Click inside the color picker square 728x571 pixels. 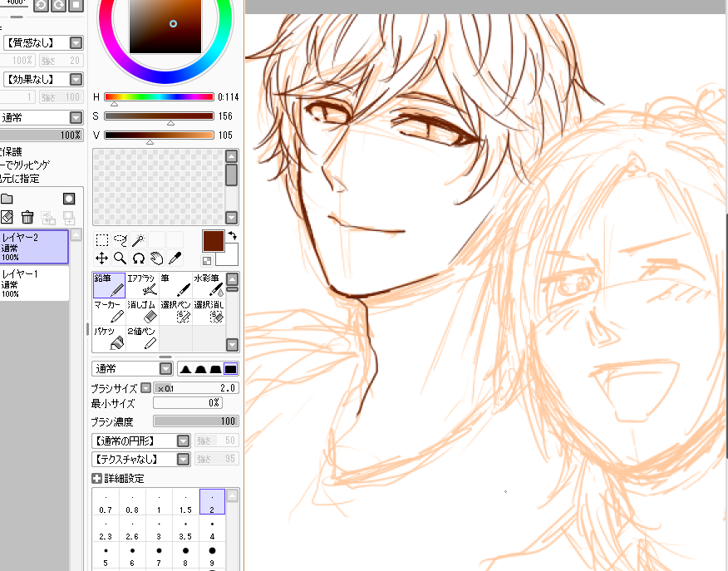[165, 26]
